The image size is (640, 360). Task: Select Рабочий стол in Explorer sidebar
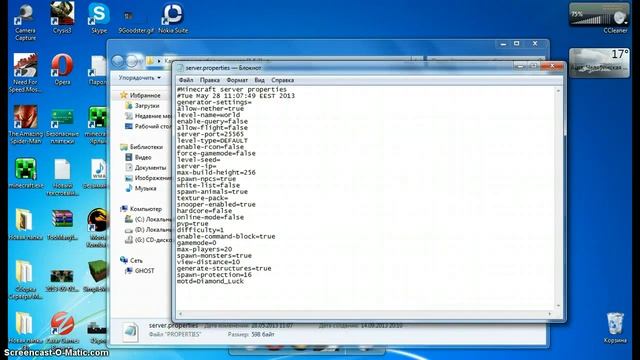[149, 127]
